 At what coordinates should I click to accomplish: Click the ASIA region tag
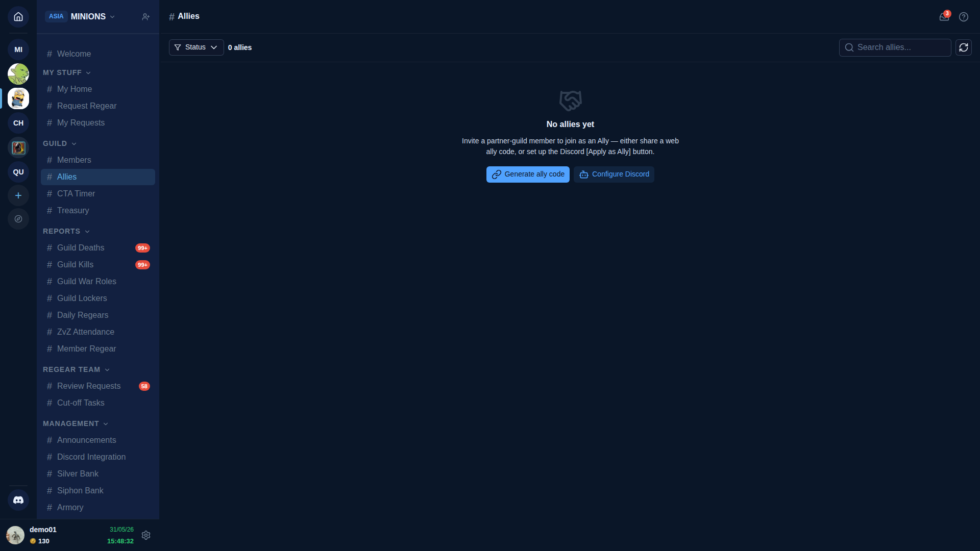(56, 16)
